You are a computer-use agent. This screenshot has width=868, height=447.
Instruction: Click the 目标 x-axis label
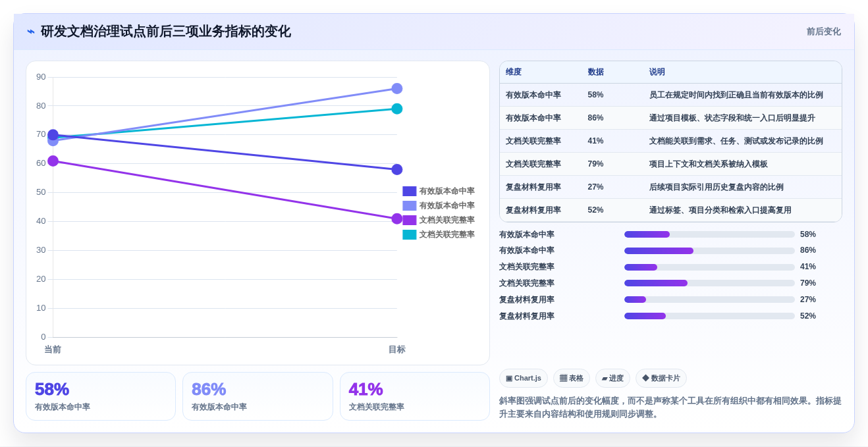[x=397, y=350]
